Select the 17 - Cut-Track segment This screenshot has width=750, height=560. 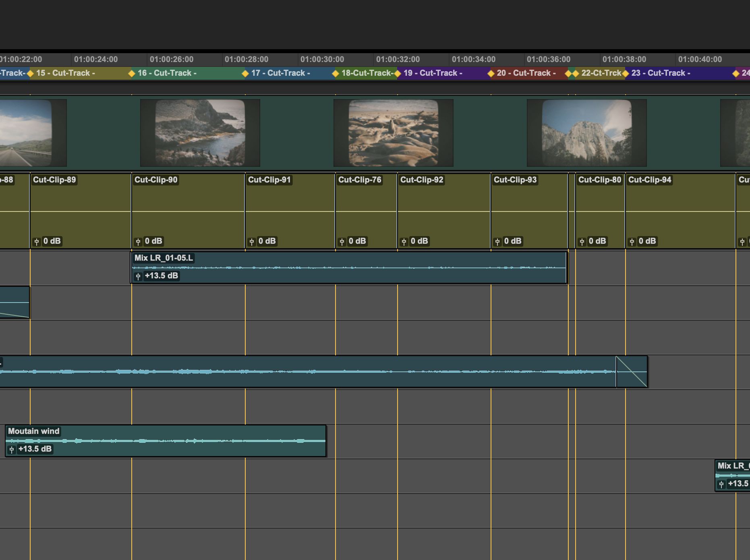290,73
